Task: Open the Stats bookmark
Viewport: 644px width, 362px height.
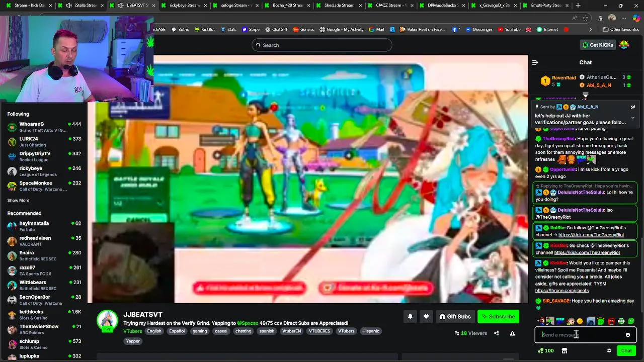Action: (228, 30)
